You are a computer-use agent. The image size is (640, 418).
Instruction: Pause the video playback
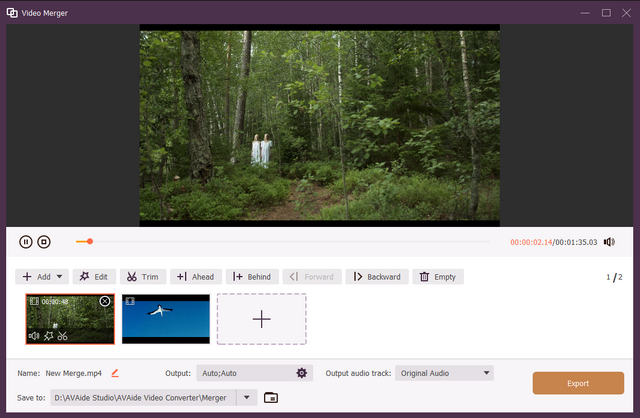click(26, 241)
